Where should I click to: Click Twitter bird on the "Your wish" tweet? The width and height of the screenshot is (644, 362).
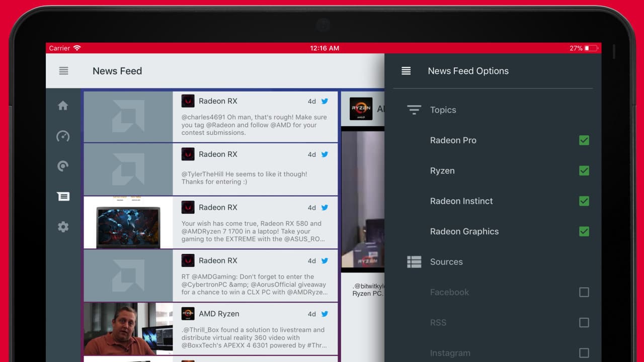(x=325, y=208)
